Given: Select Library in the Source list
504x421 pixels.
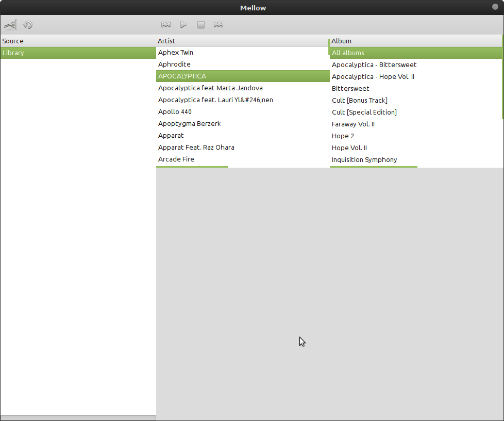Looking at the screenshot, I should click(77, 53).
